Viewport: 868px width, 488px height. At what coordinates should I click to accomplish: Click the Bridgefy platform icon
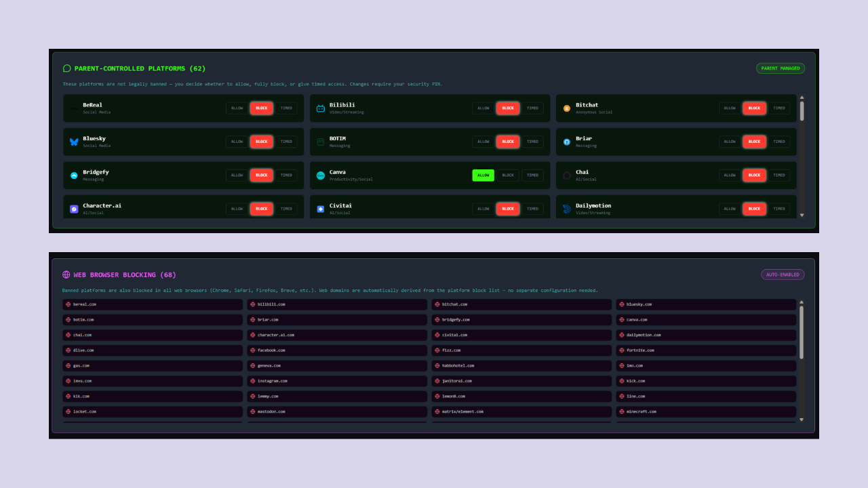point(74,176)
